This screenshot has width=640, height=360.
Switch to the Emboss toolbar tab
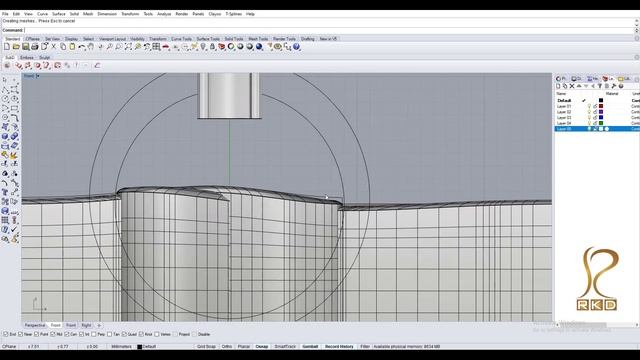pos(27,58)
